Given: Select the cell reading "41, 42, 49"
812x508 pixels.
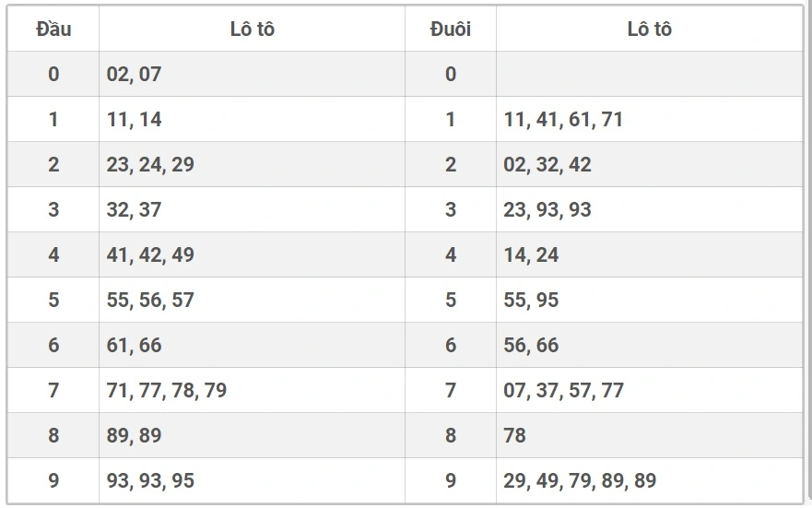Looking at the screenshot, I should (x=150, y=254).
